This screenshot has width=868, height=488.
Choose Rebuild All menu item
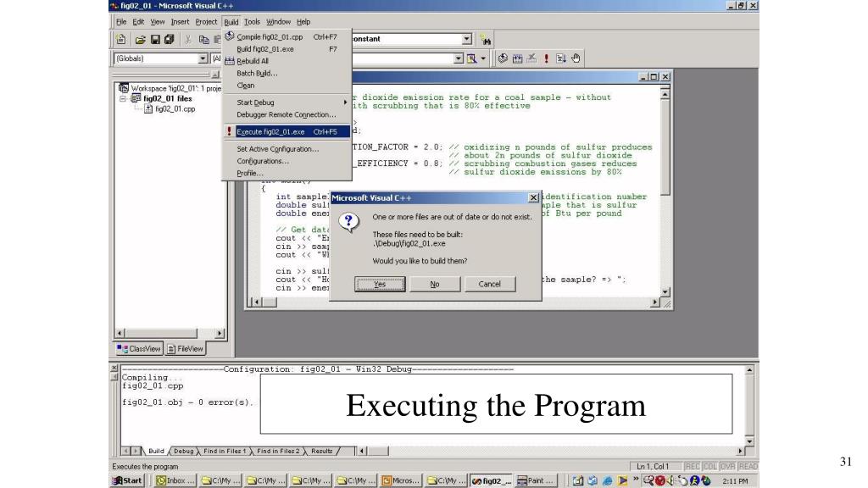[x=287, y=61]
